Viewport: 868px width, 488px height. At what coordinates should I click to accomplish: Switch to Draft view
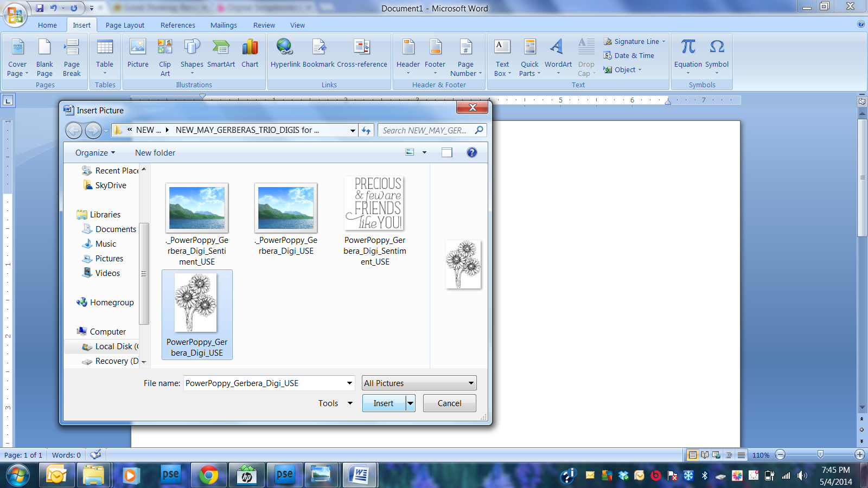click(x=741, y=455)
